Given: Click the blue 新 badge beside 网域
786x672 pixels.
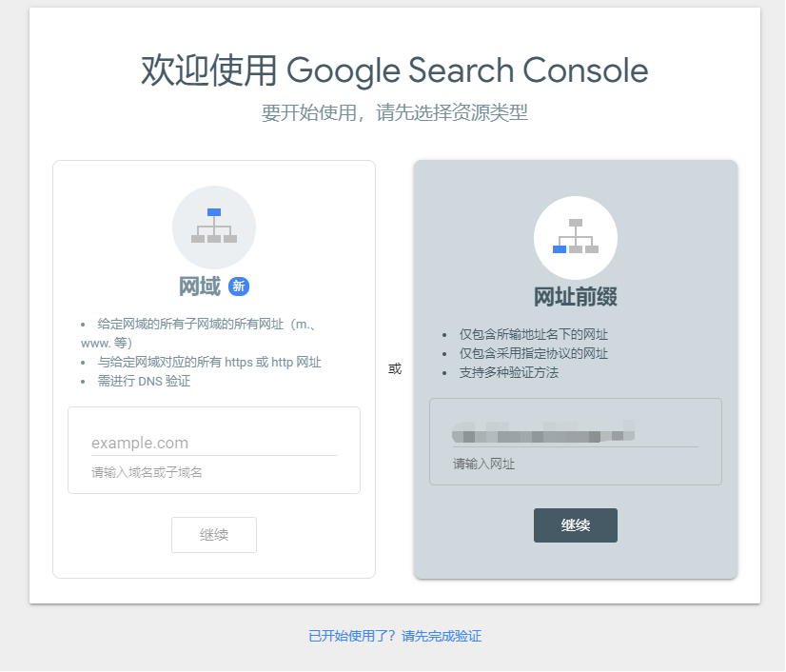Looking at the screenshot, I should click(x=239, y=287).
